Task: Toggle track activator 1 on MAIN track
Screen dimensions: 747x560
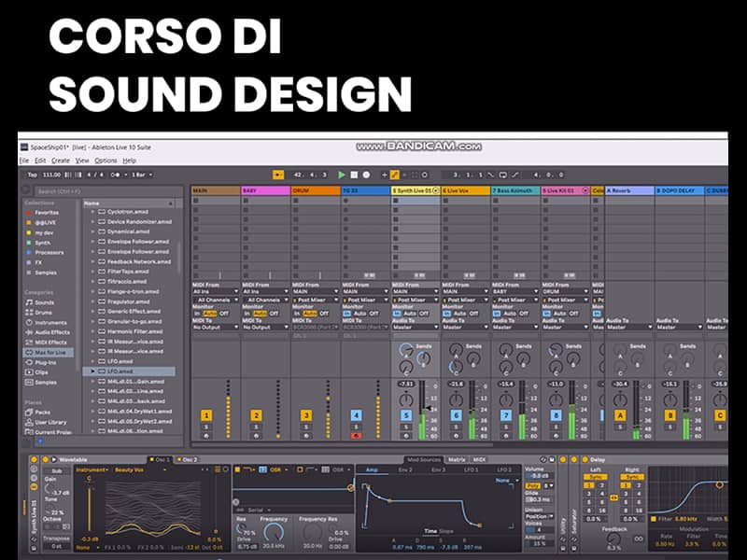Action: click(206, 415)
